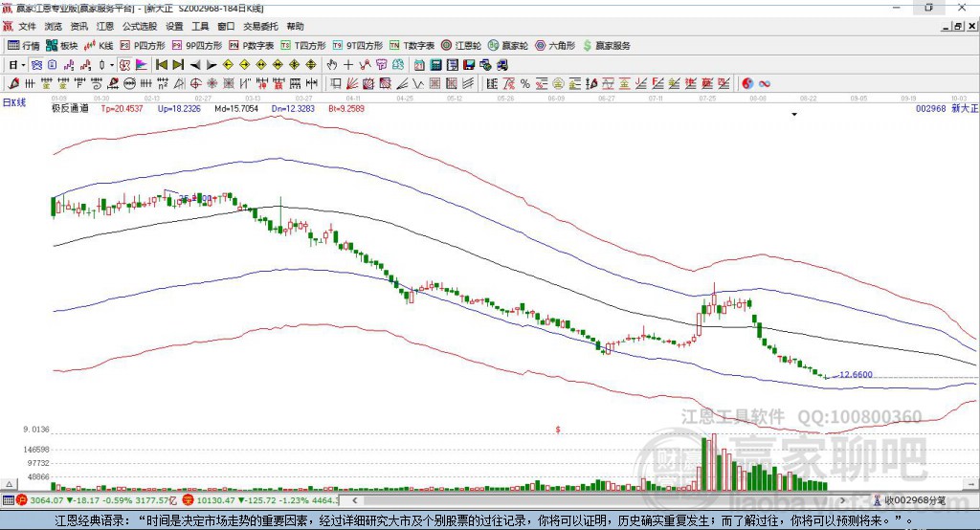The width and height of the screenshot is (980, 530).
Task: Open the calculator icon
Action: click(x=436, y=65)
